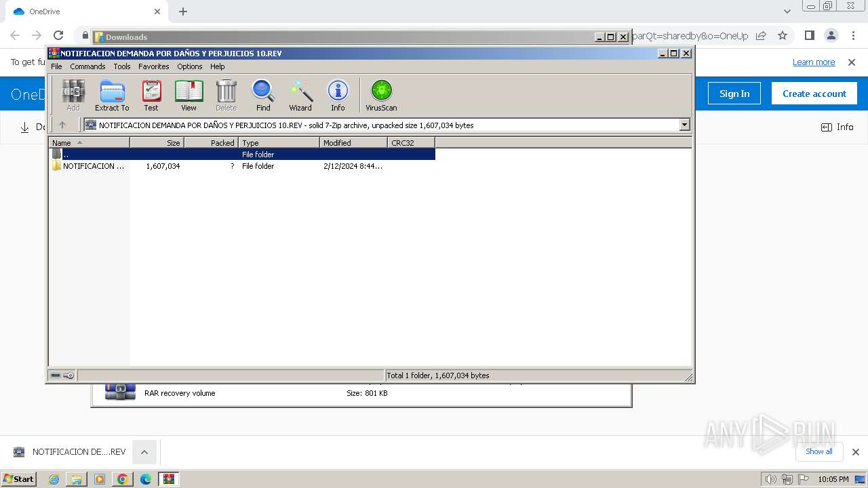Click the Delete trash icon in toolbar

pyautogui.click(x=226, y=95)
